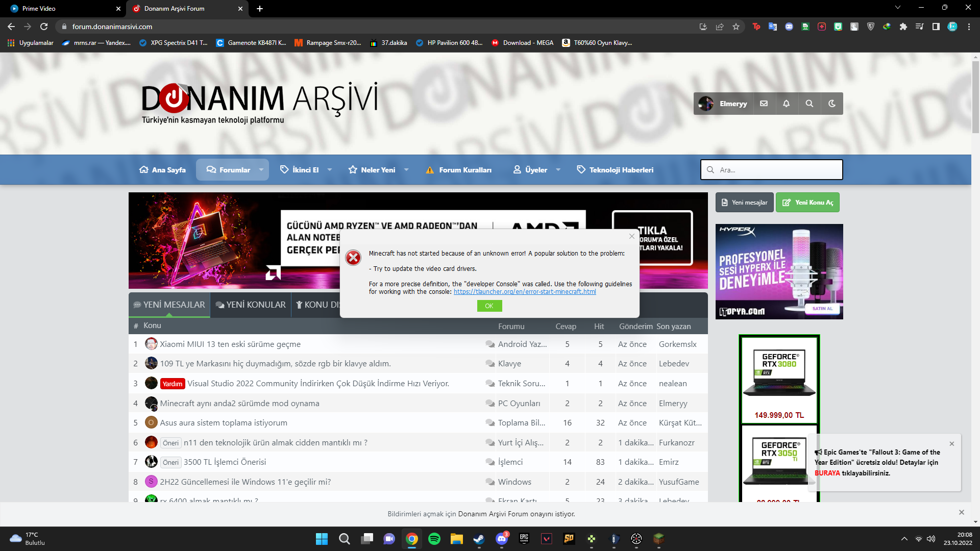
Task: Toggle dark mode moon icon
Action: (832, 104)
